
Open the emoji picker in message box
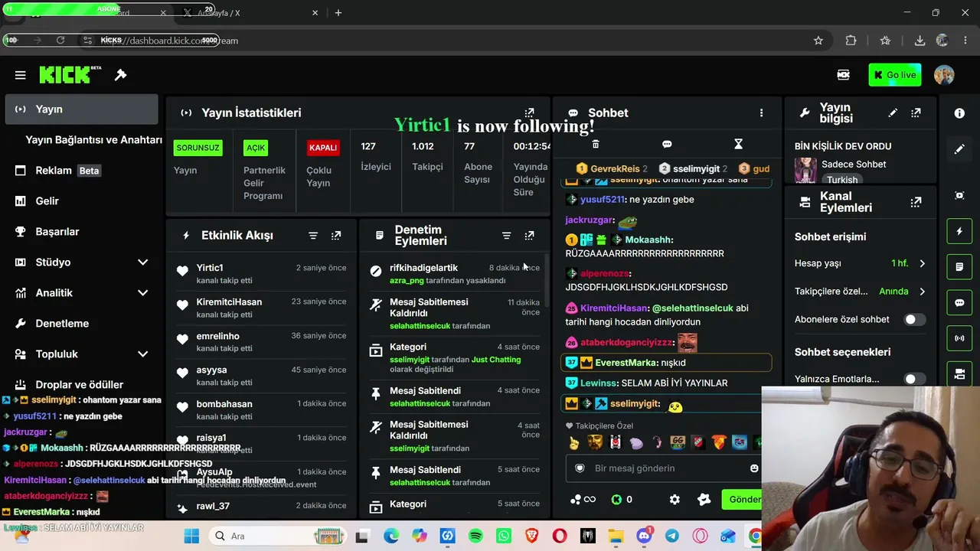754,468
